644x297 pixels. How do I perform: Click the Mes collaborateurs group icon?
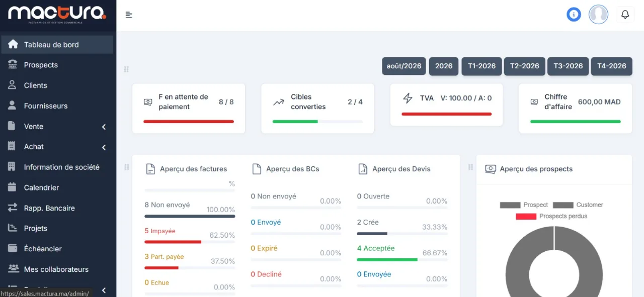point(13,269)
